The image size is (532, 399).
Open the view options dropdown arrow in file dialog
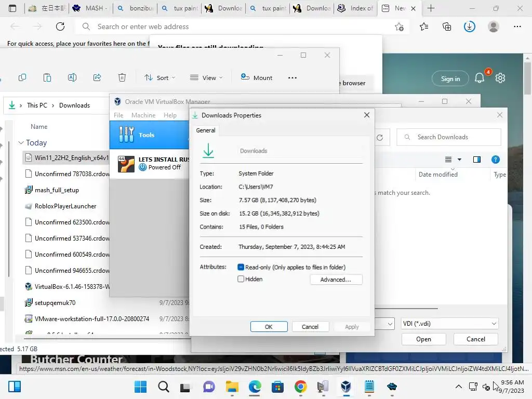click(459, 159)
